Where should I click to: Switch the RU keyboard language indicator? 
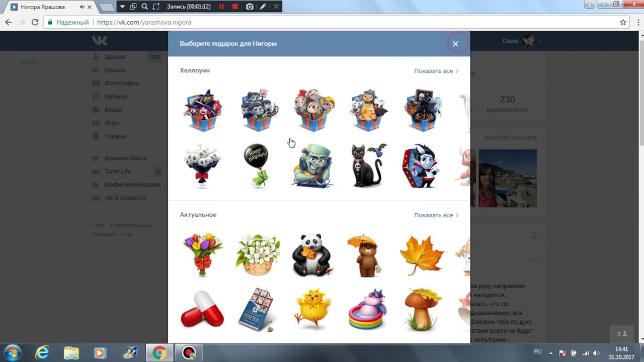click(x=538, y=352)
